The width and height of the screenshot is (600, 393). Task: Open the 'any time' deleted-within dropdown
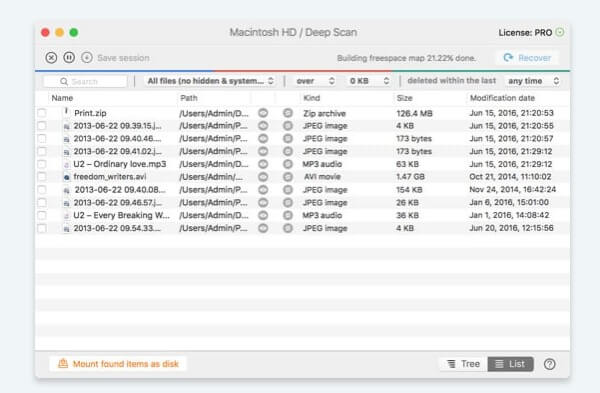coord(533,81)
